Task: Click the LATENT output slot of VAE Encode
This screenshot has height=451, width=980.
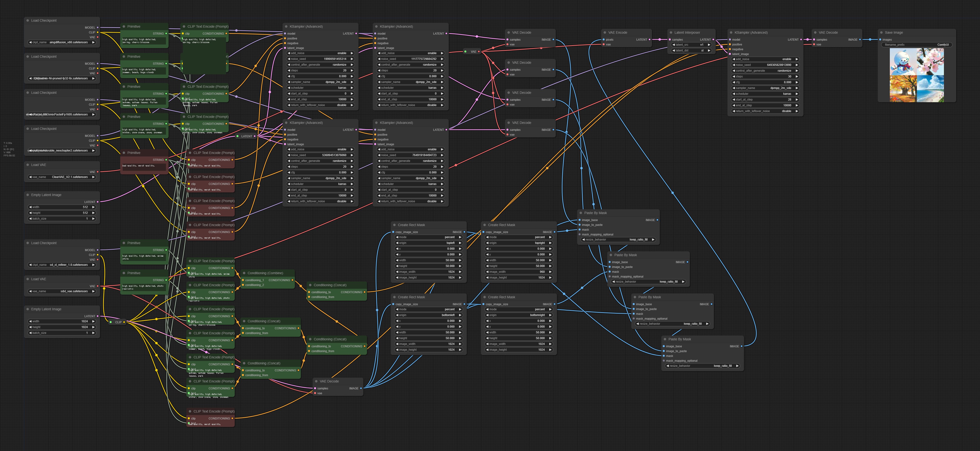Action: (649, 40)
